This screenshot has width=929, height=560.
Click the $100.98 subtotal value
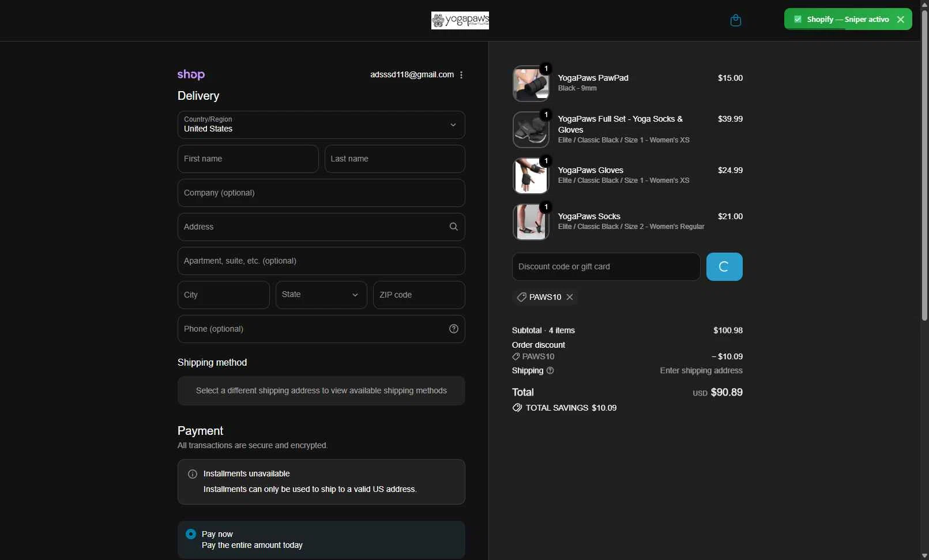728,330
